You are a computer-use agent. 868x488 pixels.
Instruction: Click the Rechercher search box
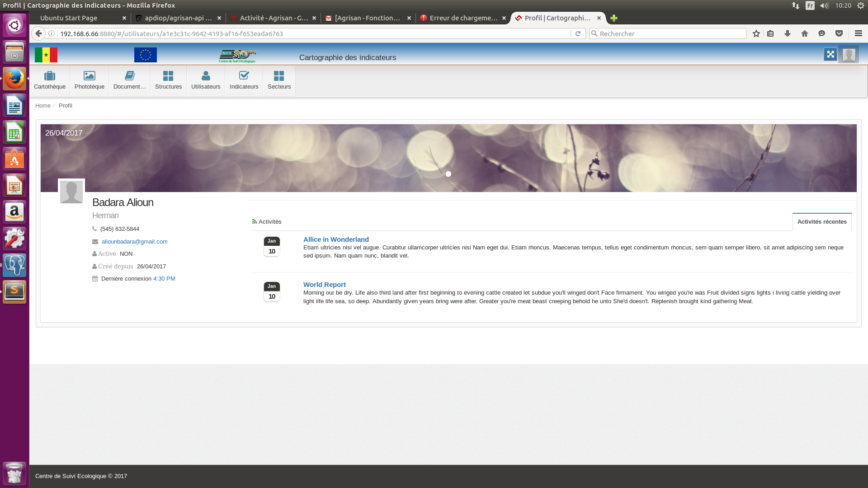point(668,33)
